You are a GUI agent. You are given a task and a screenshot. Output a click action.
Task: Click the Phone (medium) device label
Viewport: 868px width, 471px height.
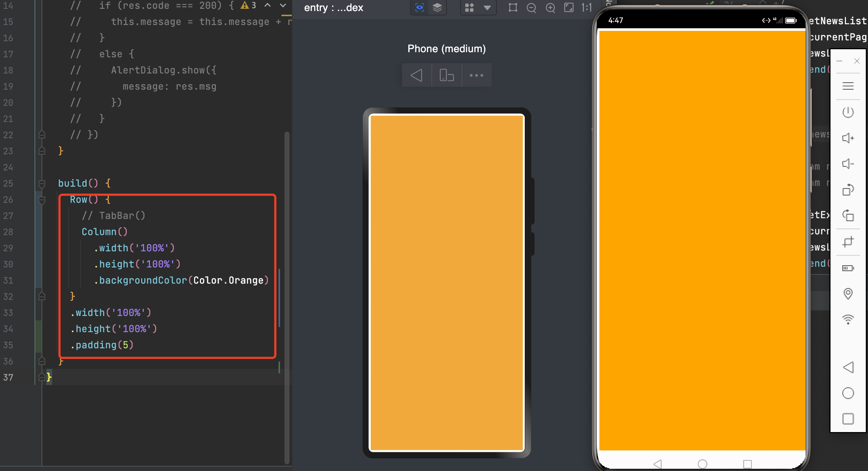click(x=446, y=48)
